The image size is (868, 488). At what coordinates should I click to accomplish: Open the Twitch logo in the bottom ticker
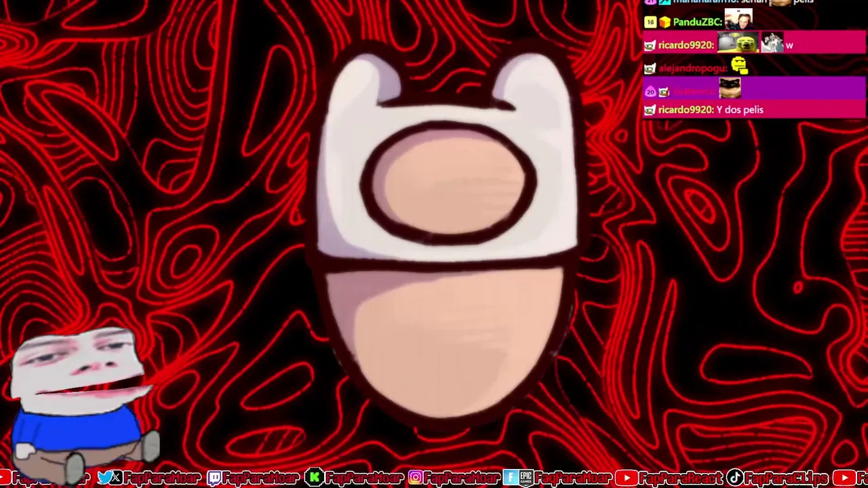214,479
